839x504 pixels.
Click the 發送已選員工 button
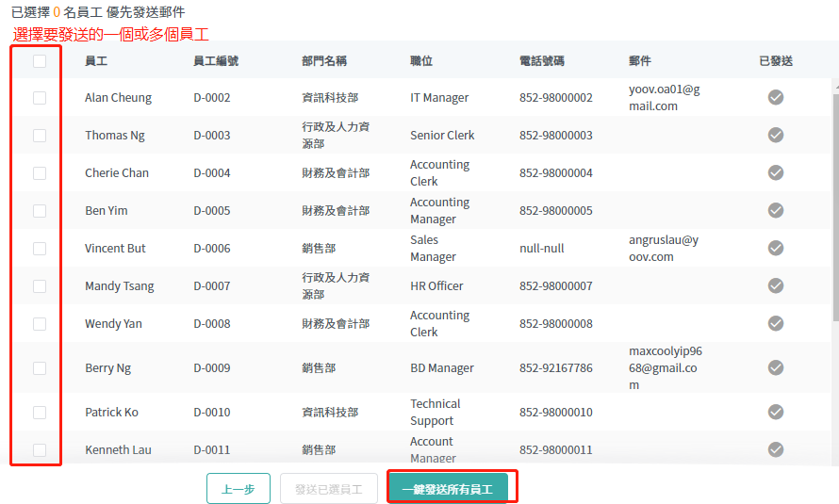pos(329,489)
